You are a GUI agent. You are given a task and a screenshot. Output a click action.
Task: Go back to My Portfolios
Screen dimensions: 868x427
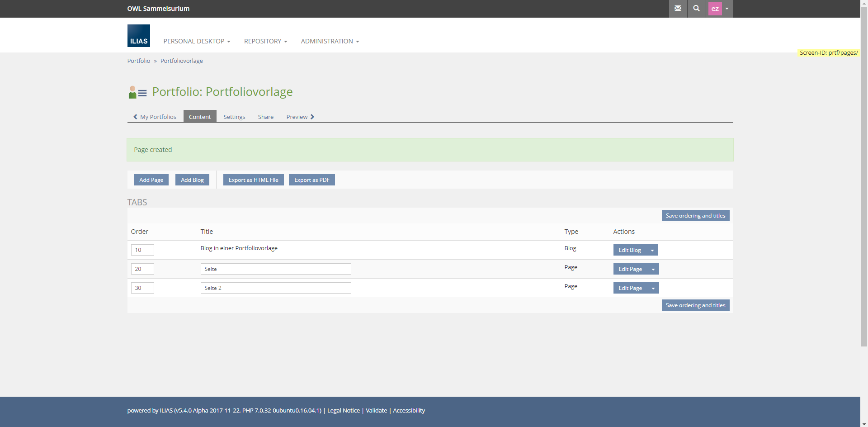click(155, 117)
